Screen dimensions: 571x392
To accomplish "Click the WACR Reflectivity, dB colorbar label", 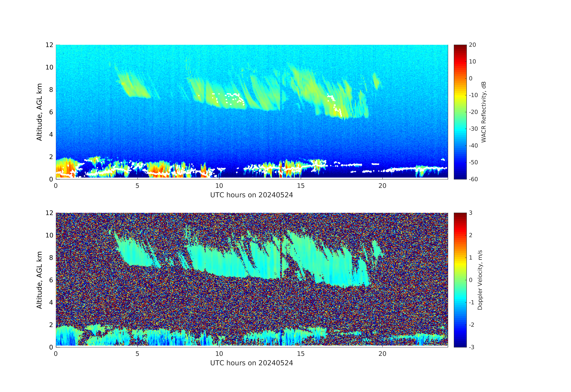I will [484, 112].
